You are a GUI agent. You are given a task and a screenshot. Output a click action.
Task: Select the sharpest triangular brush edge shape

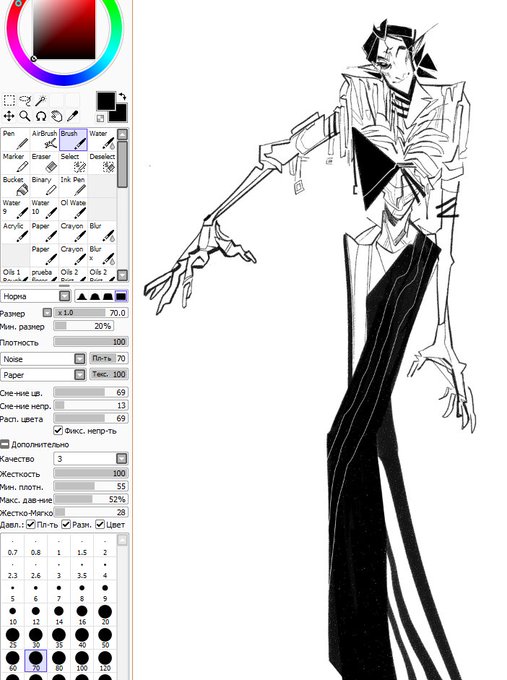pyautogui.click(x=82, y=297)
